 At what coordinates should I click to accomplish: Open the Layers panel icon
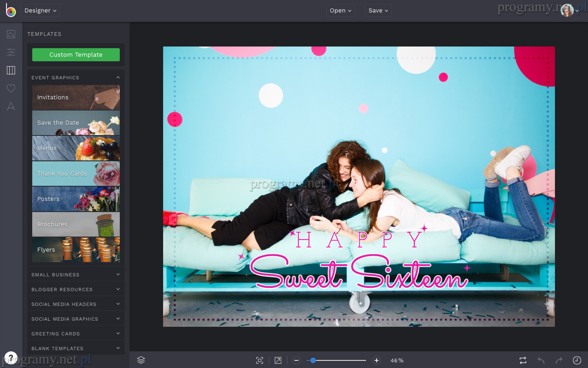point(141,360)
